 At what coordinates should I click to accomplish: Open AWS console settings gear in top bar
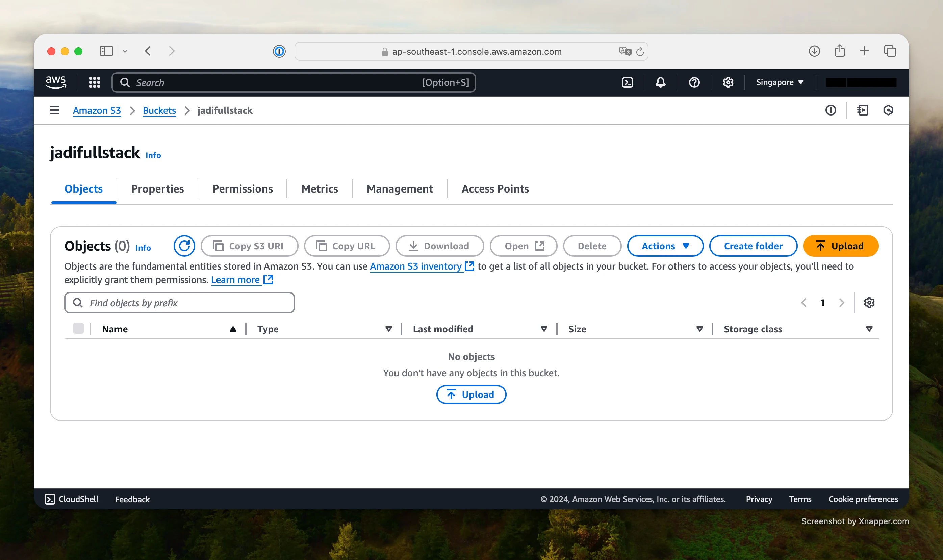pyautogui.click(x=728, y=82)
